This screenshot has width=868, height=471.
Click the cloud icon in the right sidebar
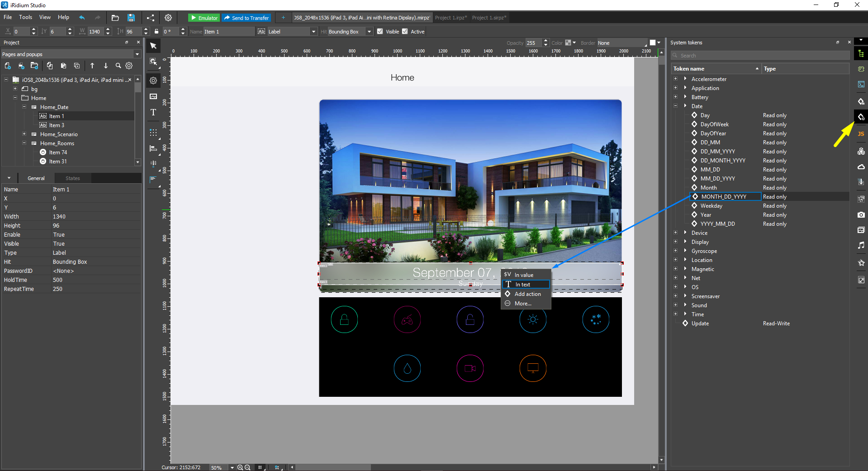(861, 167)
